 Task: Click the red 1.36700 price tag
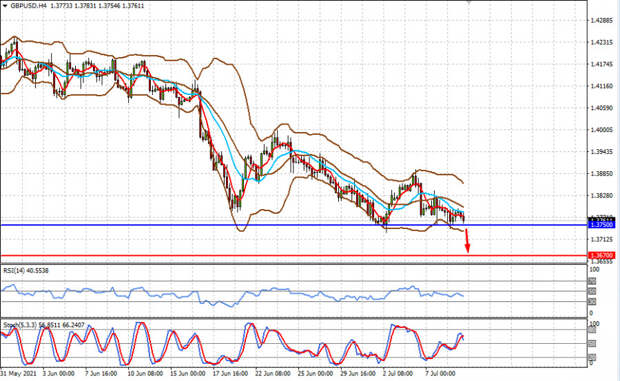pos(601,255)
